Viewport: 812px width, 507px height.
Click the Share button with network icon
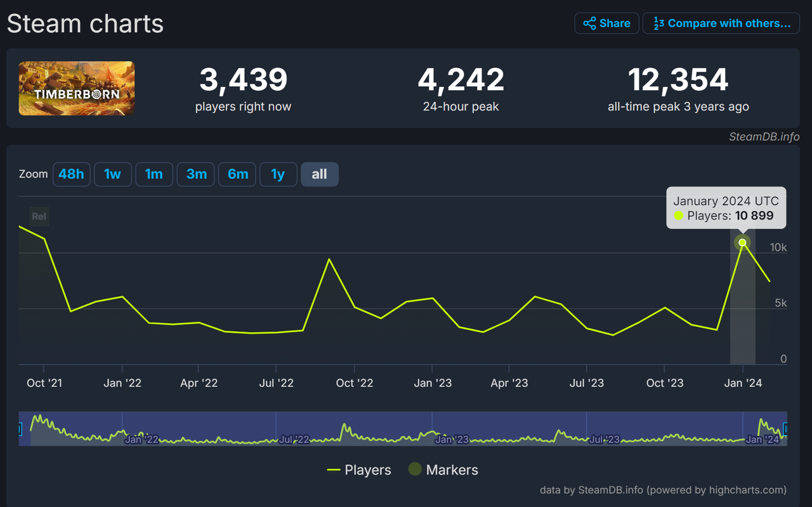(606, 23)
